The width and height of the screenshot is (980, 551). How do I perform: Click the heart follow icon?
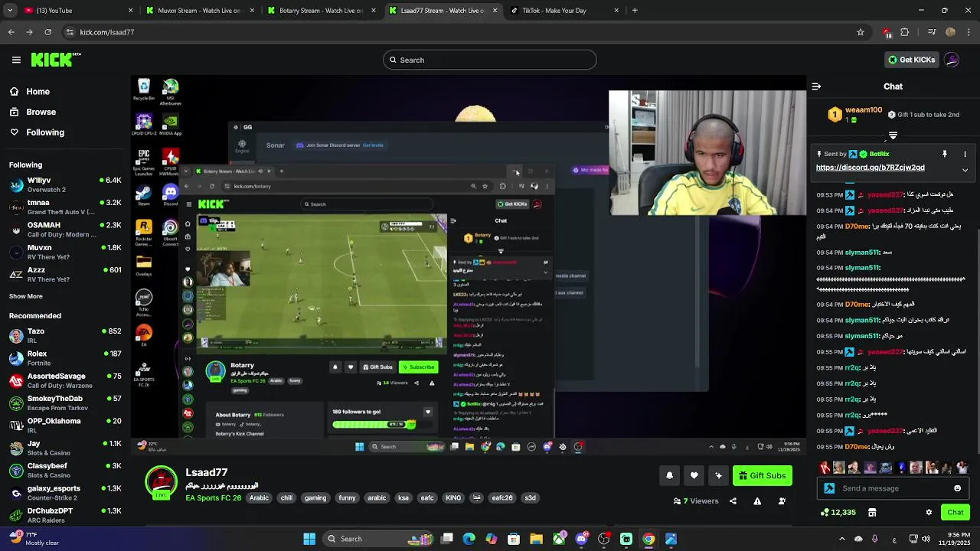[x=694, y=475]
